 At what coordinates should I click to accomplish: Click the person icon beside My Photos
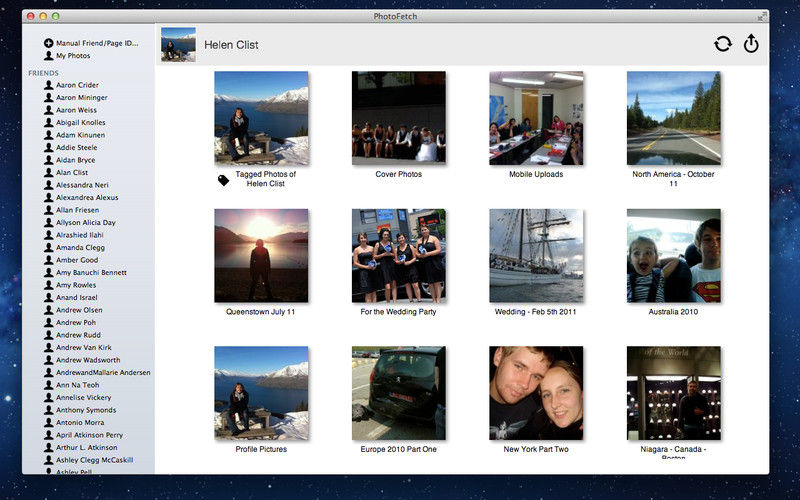tap(48, 56)
